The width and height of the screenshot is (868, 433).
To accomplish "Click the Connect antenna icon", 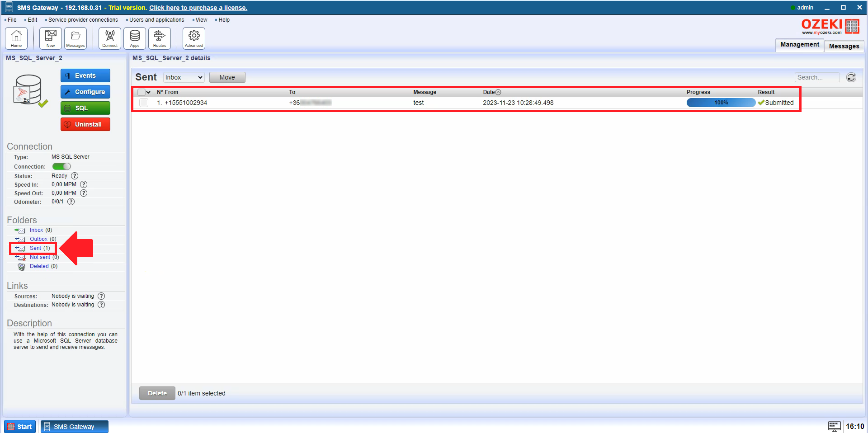I will 110,38.
